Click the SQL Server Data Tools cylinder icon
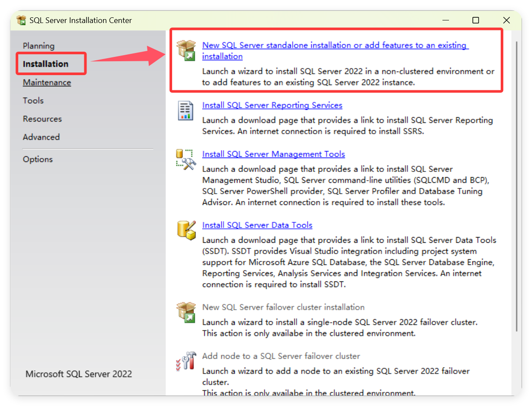The width and height of the screenshot is (532, 406). point(186,230)
